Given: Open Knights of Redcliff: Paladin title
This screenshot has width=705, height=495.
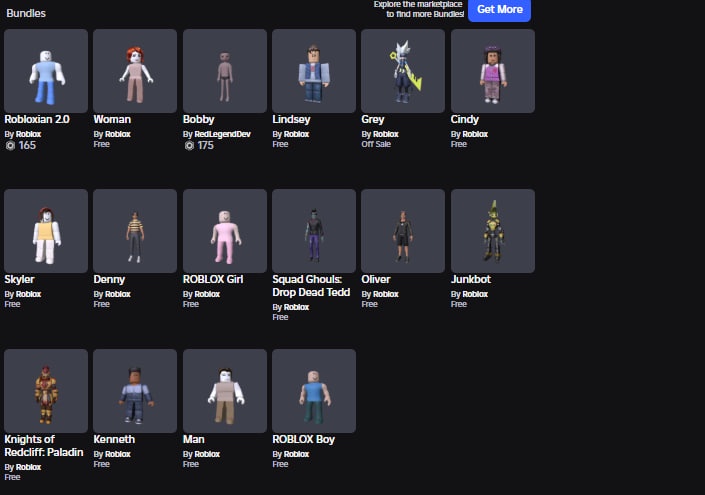Looking at the screenshot, I should tap(44, 446).
